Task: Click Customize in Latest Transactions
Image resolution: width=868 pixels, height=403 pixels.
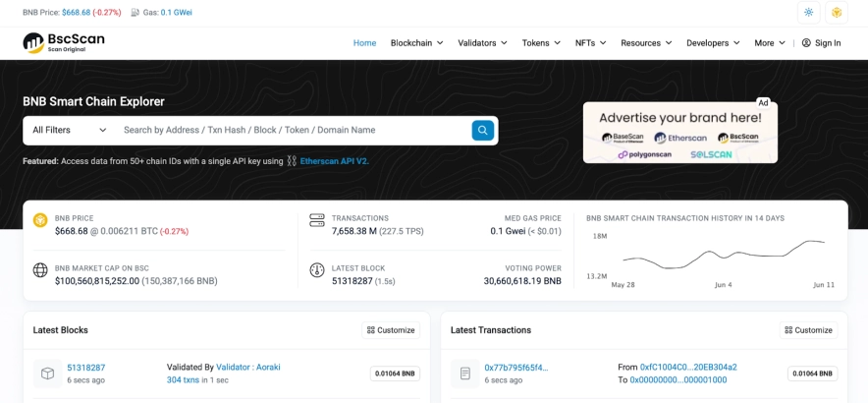Action: (806, 330)
